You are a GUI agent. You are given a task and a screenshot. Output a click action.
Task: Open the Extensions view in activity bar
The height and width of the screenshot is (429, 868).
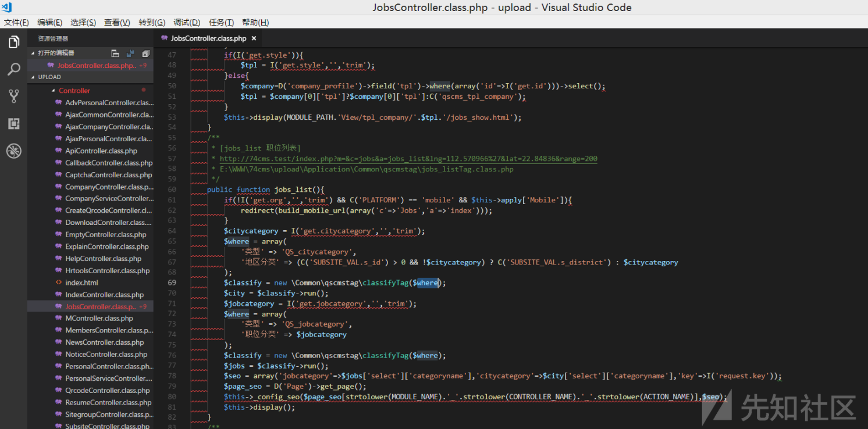click(x=14, y=123)
